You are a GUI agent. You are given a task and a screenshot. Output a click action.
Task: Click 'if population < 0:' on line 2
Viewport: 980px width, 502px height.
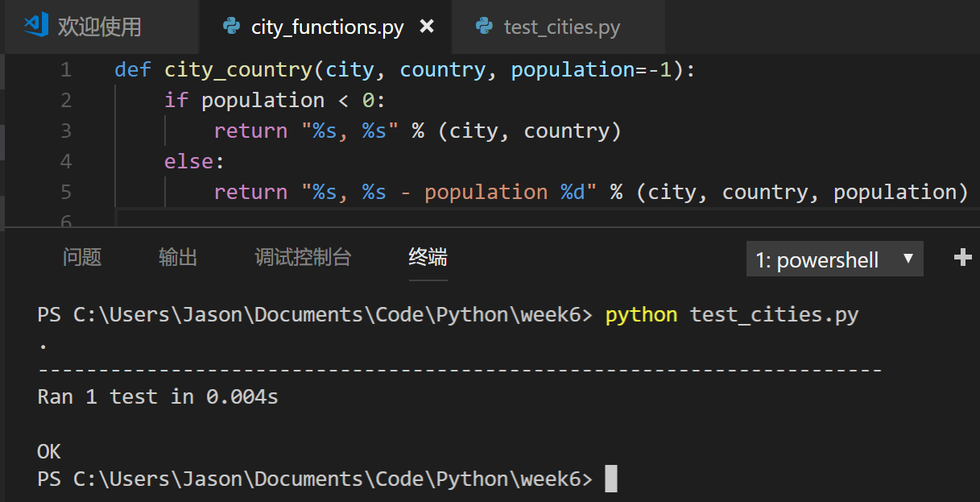[x=275, y=101]
